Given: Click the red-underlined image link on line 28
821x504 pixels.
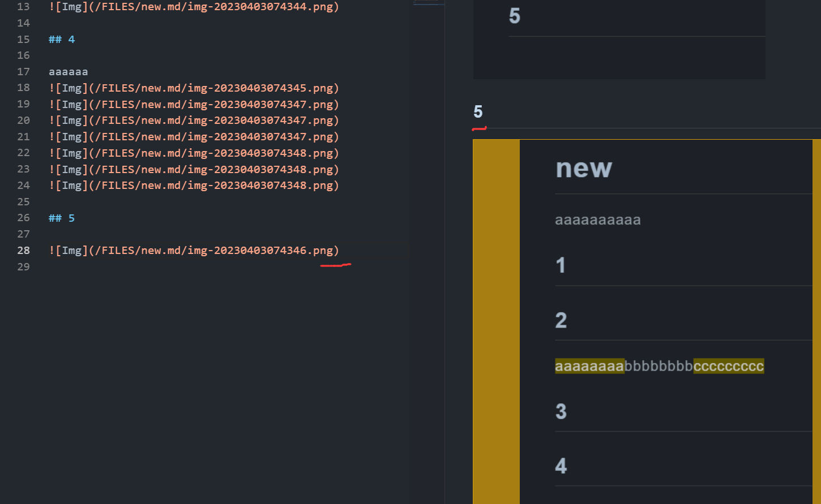Looking at the screenshot, I should pyautogui.click(x=193, y=250).
